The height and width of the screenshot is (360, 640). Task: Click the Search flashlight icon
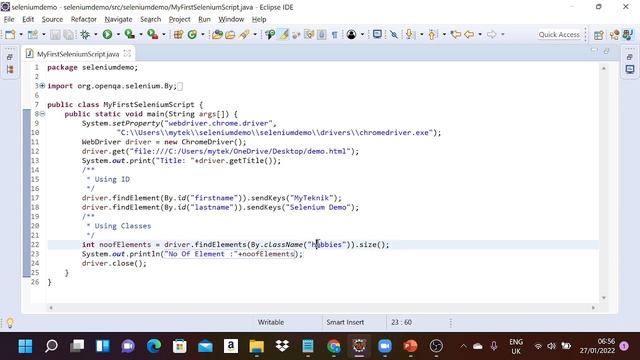tap(244, 35)
